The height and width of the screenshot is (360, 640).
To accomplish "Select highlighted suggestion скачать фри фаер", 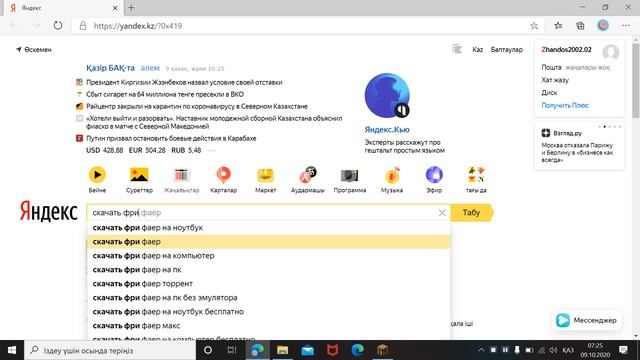I will (269, 242).
